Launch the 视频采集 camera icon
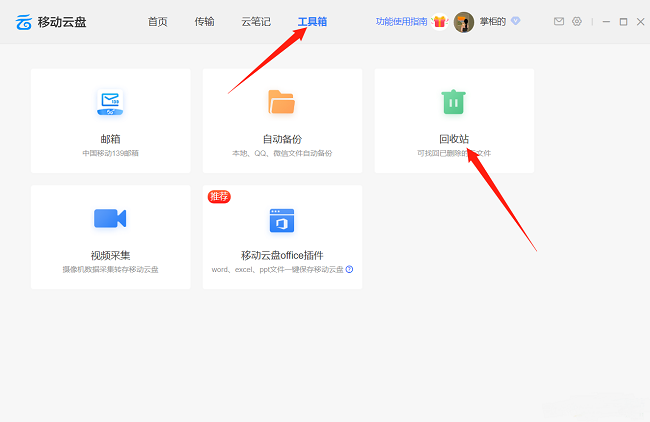Image resolution: width=650 pixels, height=422 pixels. [110, 219]
